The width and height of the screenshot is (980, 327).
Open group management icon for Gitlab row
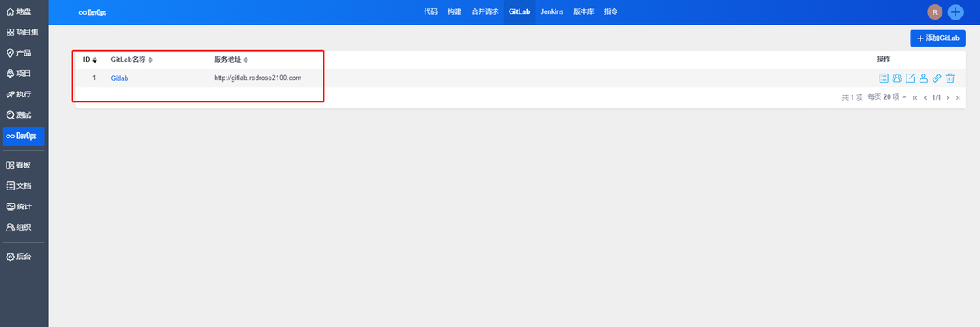[x=897, y=78]
